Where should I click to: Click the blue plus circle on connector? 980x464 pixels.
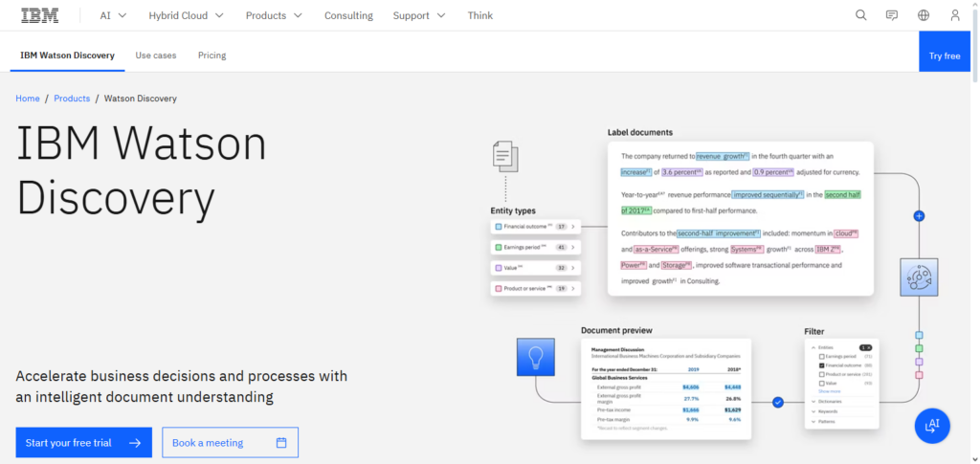919,216
